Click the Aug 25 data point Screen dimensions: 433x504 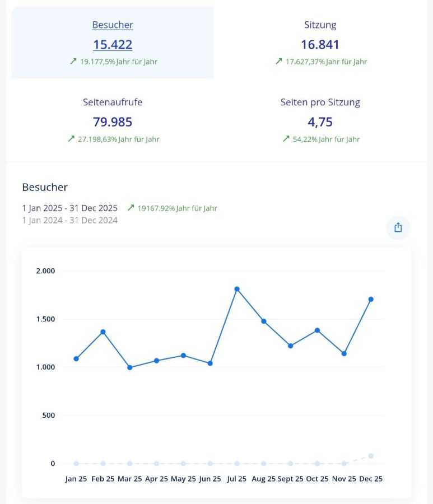pos(264,321)
